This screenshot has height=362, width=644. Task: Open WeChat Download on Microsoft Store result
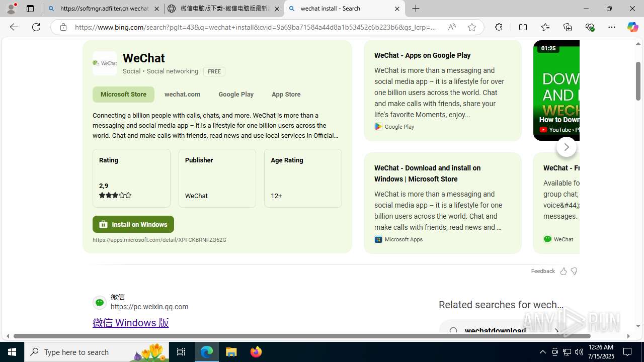click(427, 173)
